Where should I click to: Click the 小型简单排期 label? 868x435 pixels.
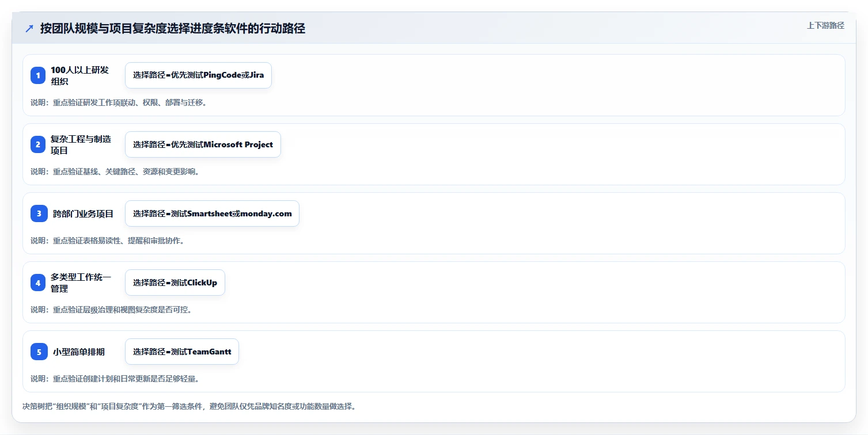[79, 352]
